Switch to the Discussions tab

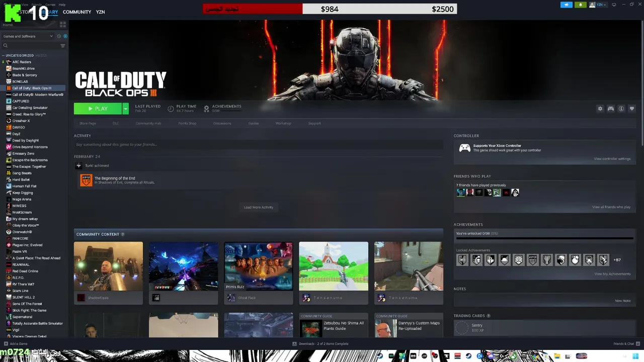point(222,123)
